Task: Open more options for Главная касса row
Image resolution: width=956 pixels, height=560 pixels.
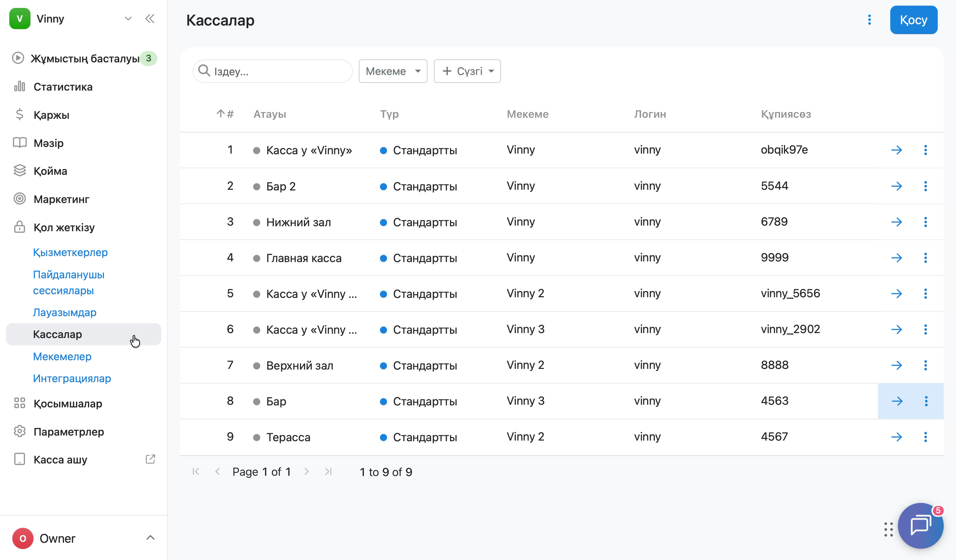Action: point(926,258)
